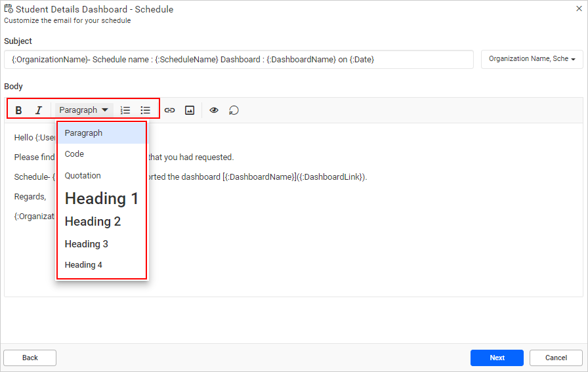This screenshot has width=588, height=372.
Task: Click the Next button
Action: click(x=497, y=358)
